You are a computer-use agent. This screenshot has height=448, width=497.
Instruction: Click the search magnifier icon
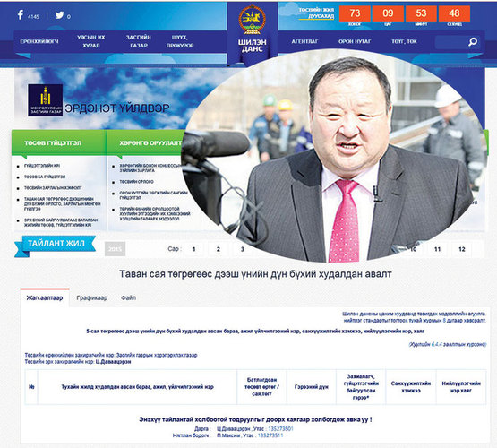click(473, 41)
